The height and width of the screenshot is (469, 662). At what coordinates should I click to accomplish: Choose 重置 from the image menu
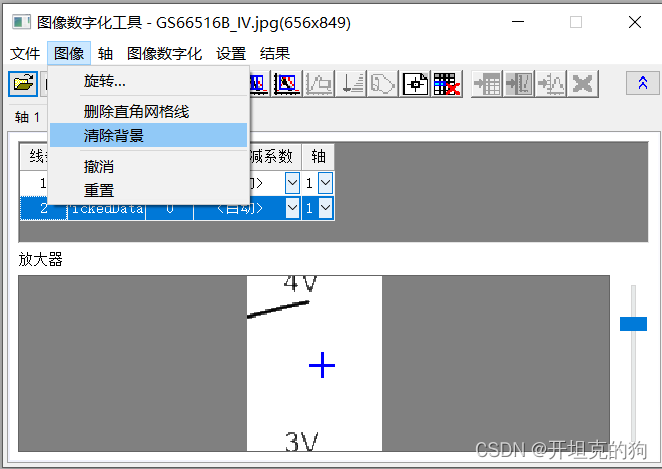[149, 190]
